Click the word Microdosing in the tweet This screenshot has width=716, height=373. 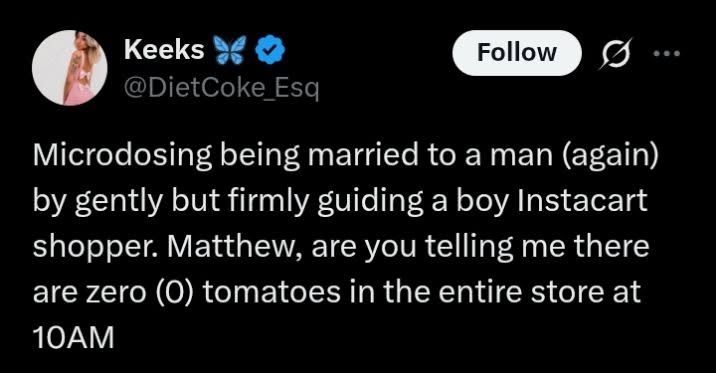point(122,157)
